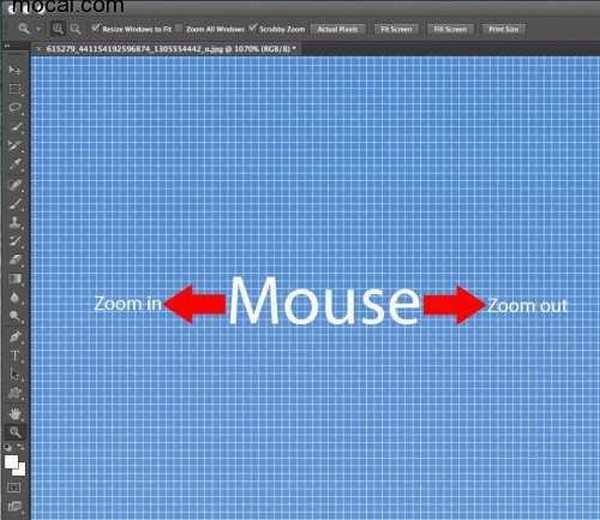Select the Rectangular Marquee tool
This screenshot has width=600, height=520.
tap(15, 89)
